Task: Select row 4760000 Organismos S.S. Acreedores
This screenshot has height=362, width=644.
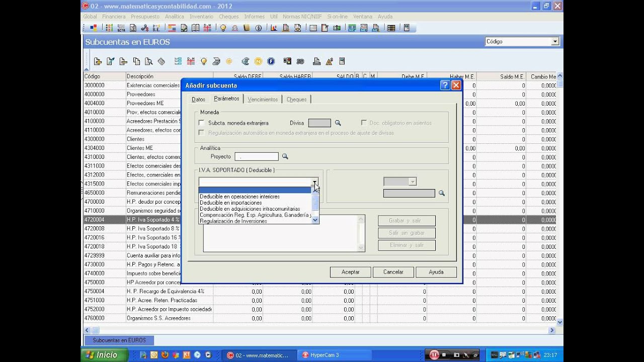Action: click(320, 318)
